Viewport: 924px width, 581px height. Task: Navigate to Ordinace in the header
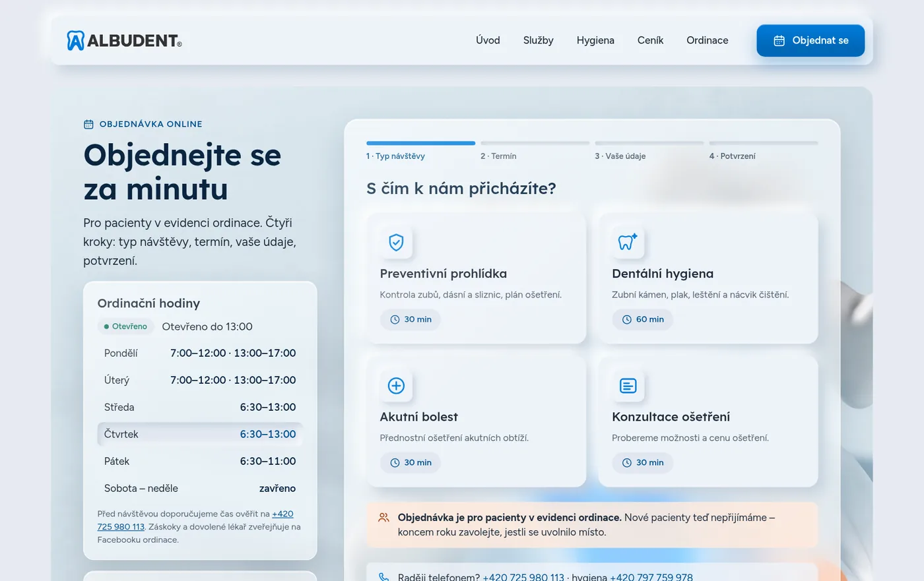[x=708, y=40]
